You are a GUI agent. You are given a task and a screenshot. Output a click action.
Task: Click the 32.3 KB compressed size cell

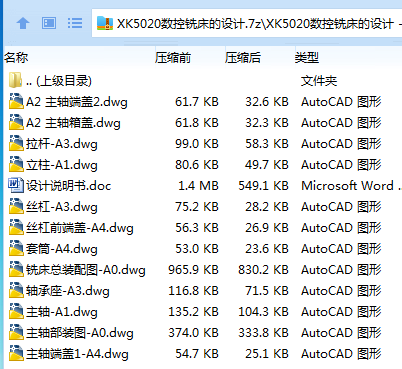(x=267, y=123)
